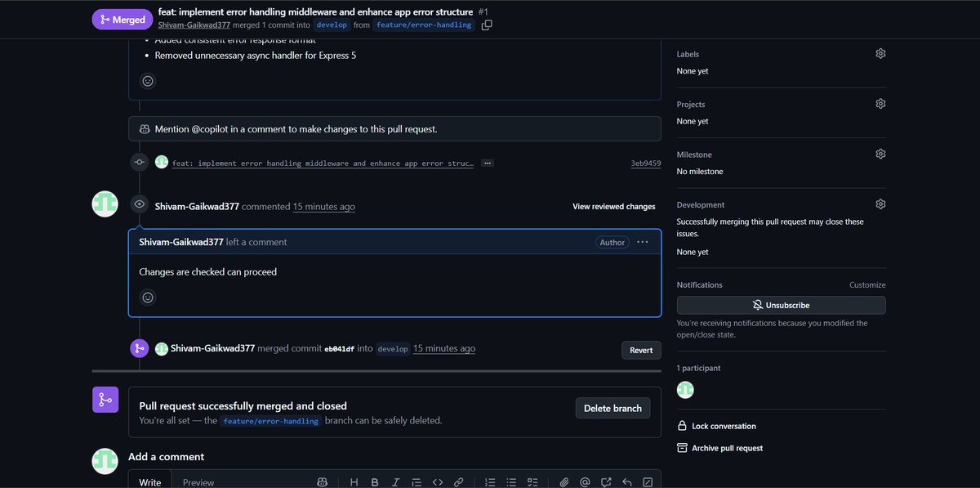Reference an issue or pull request icon

pyautogui.click(x=606, y=482)
